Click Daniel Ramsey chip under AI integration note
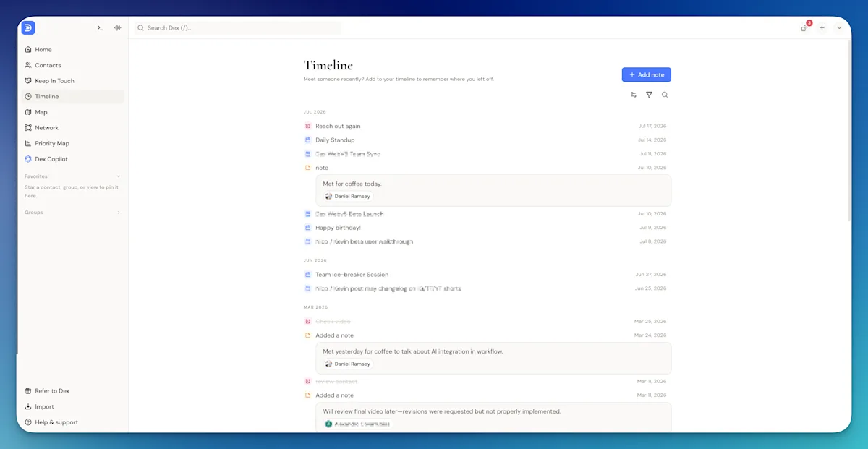Viewport: 868px width, 449px height. (347, 364)
